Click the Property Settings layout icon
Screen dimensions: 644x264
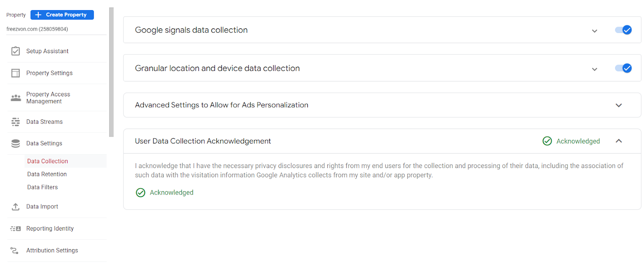16,73
